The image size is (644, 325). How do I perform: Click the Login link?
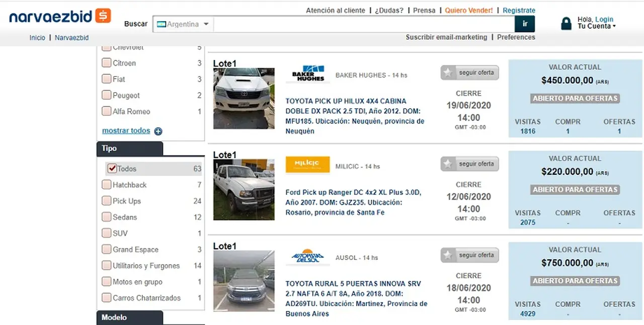(x=604, y=20)
